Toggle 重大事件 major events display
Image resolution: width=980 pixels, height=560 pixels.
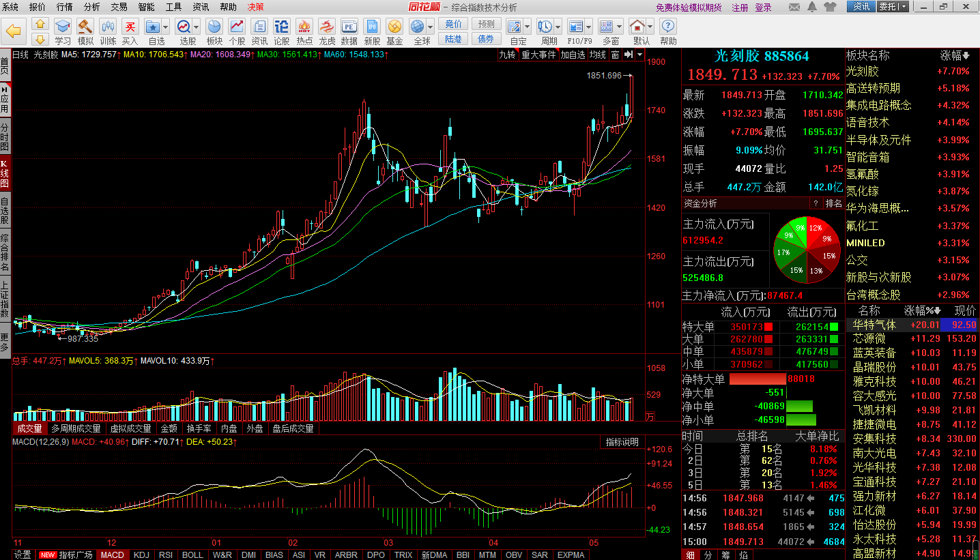click(x=538, y=55)
